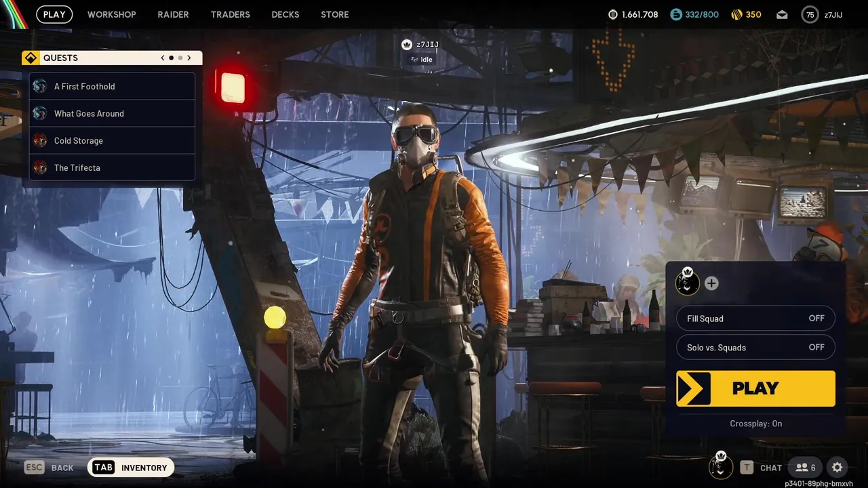Select the Play tab in top navigation
The height and width of the screenshot is (488, 868).
click(54, 14)
